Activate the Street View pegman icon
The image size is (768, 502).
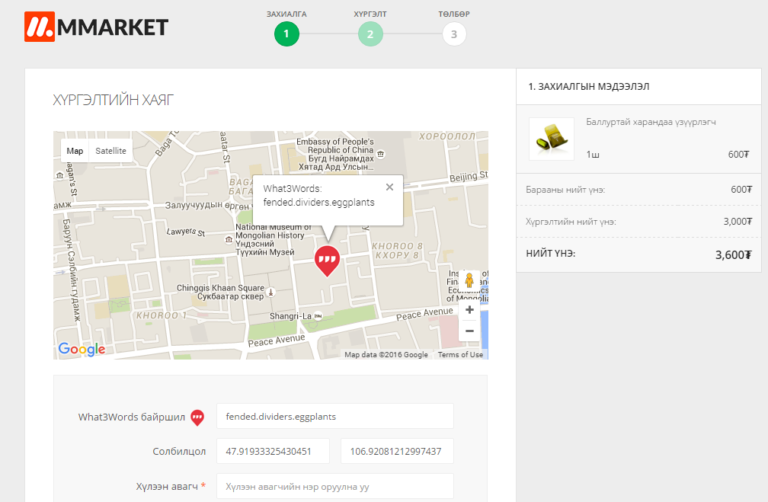pos(469,281)
